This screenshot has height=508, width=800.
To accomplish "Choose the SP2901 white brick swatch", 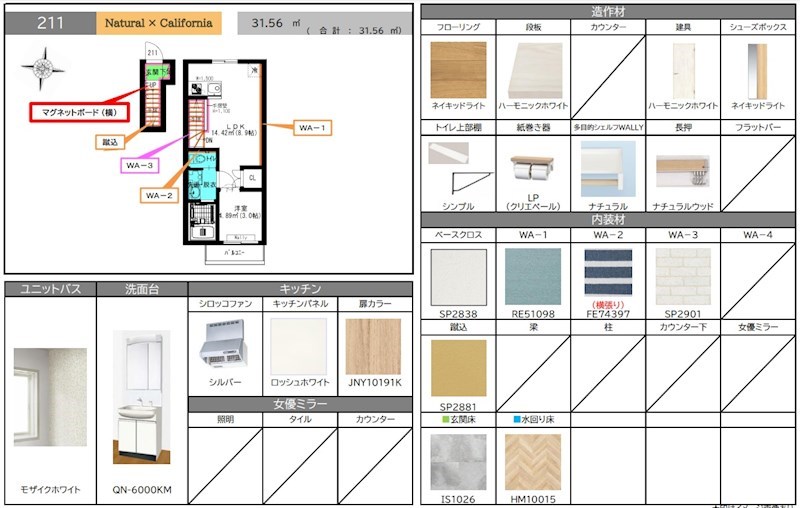I will click(x=683, y=277).
